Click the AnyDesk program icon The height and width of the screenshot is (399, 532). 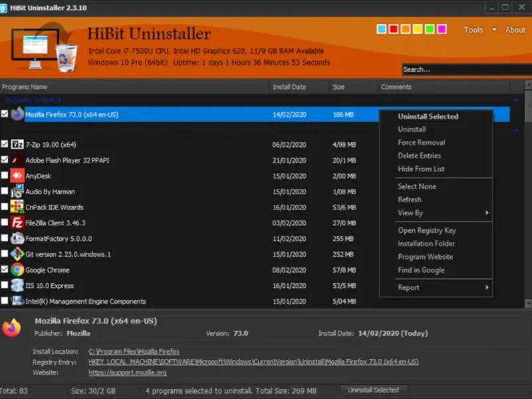(x=17, y=176)
